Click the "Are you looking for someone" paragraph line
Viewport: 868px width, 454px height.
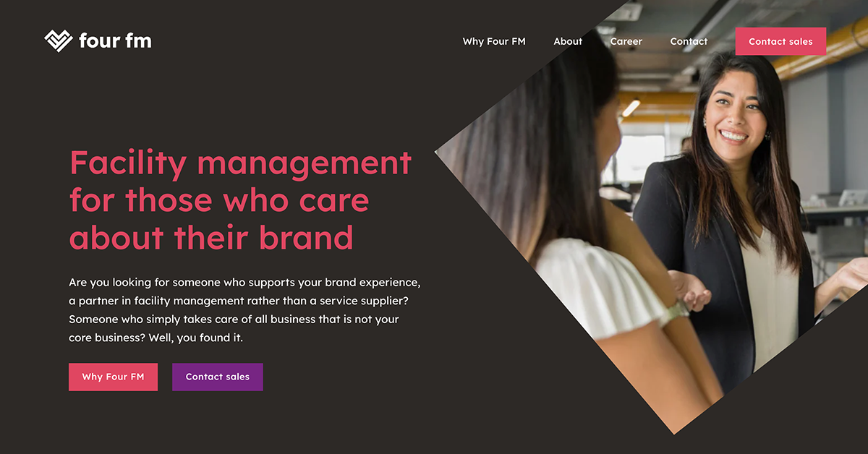pos(244,282)
